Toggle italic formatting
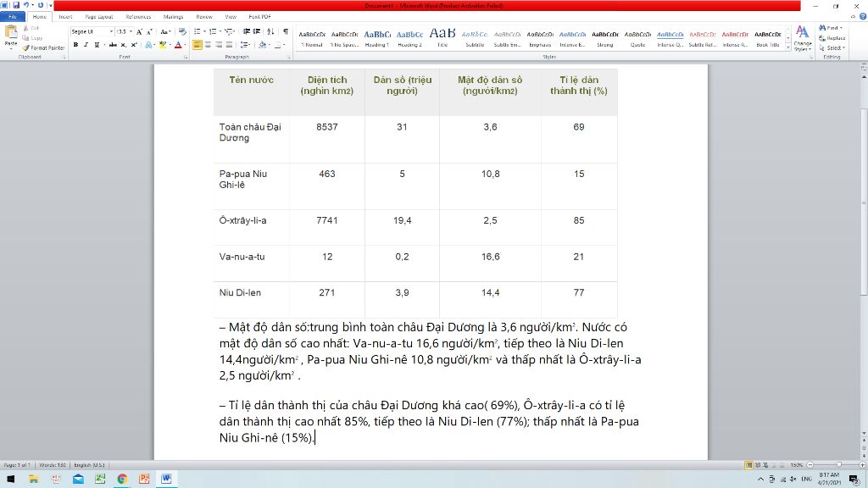Image resolution: width=868 pixels, height=488 pixels. pyautogui.click(x=86, y=45)
